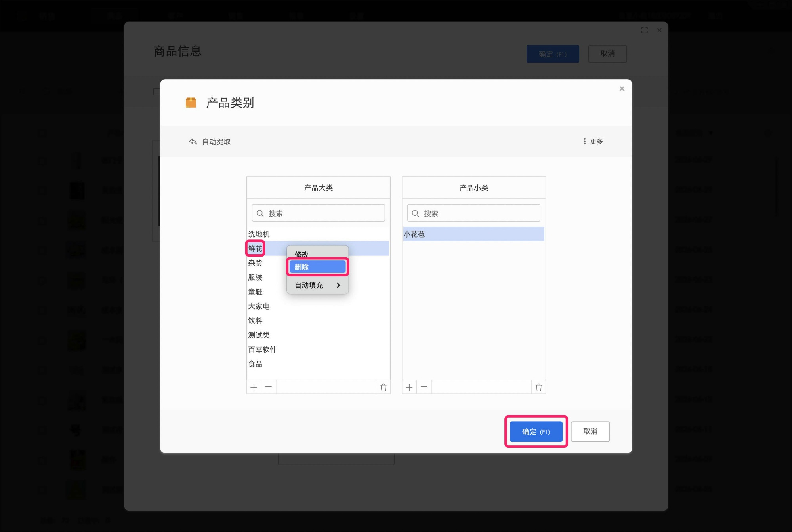Choose 删除 in context menu
The width and height of the screenshot is (792, 532).
[317, 267]
